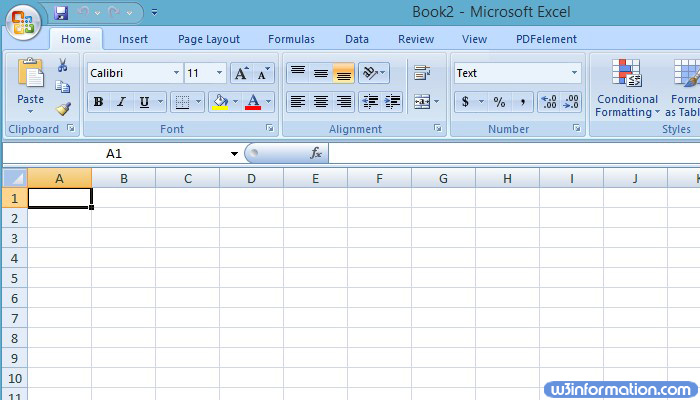Screen dimensions: 700x400
Task: Click the Select All corner triangle
Action: point(15,179)
